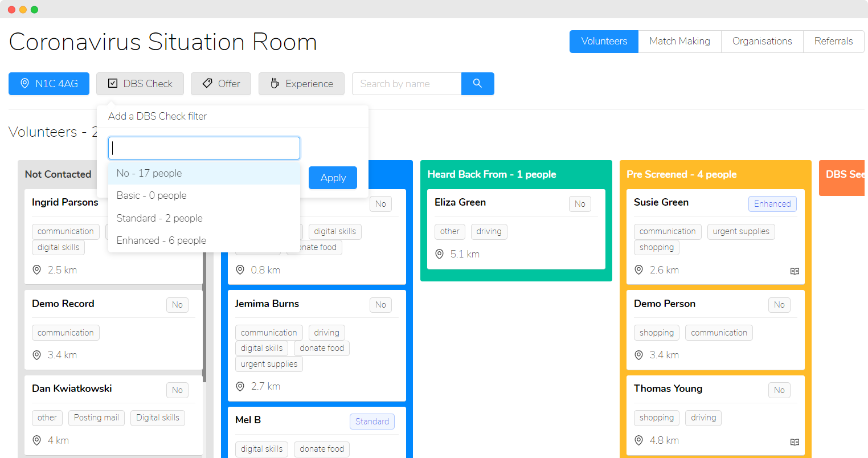Viewport: 868px width, 458px height.
Task: Click location pin icon next to 4 km
Action: click(37, 440)
